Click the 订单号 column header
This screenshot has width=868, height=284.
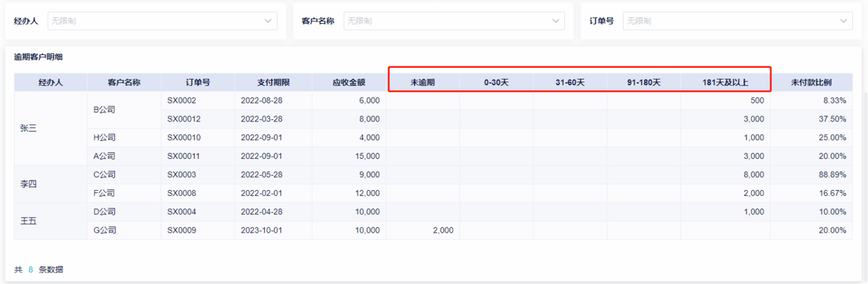[x=197, y=82]
